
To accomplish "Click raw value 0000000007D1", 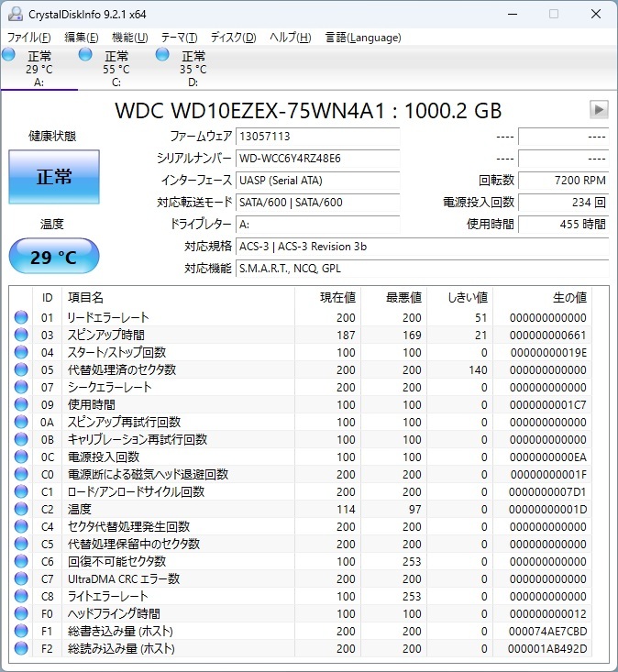I will coord(547,492).
